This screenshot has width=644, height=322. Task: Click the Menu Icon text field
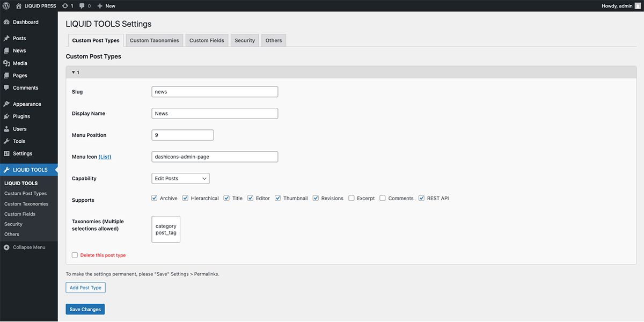(215, 157)
